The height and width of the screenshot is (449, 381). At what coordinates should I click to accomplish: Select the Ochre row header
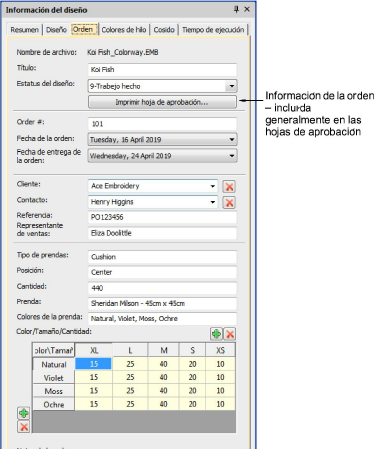click(54, 404)
